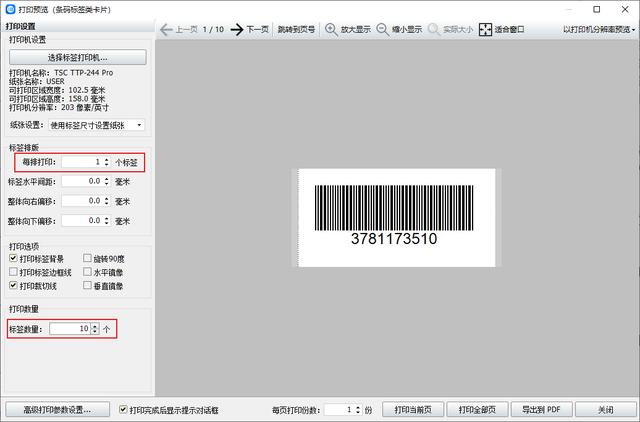Focus the 标签水平间距 value field

click(82, 181)
